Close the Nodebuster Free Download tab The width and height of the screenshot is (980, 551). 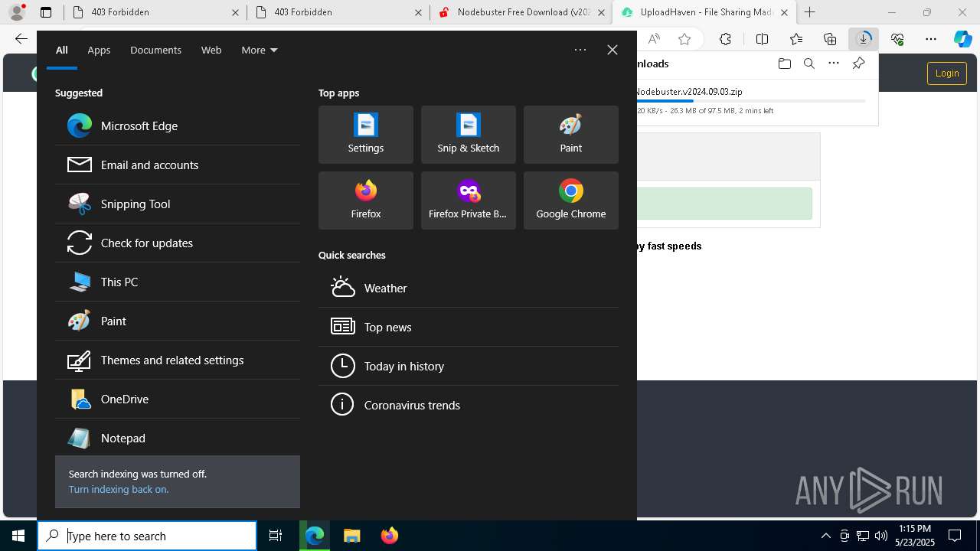tap(601, 12)
